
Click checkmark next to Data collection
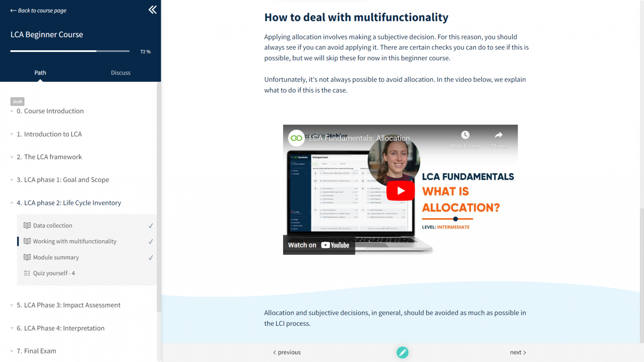click(x=151, y=226)
